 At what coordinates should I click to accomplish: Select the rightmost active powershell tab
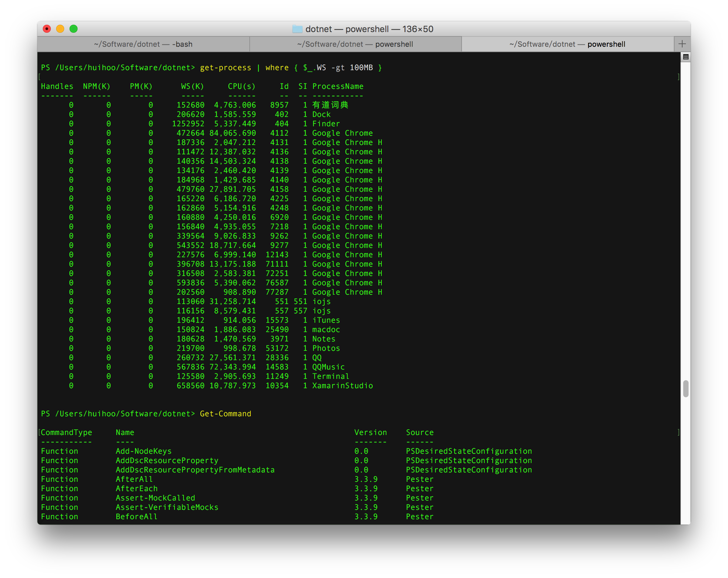(567, 44)
